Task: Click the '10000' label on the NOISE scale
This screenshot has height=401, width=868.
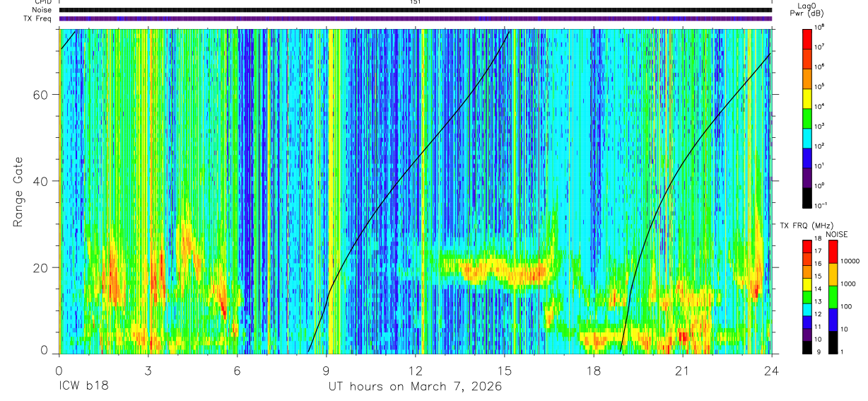Action: (850, 261)
